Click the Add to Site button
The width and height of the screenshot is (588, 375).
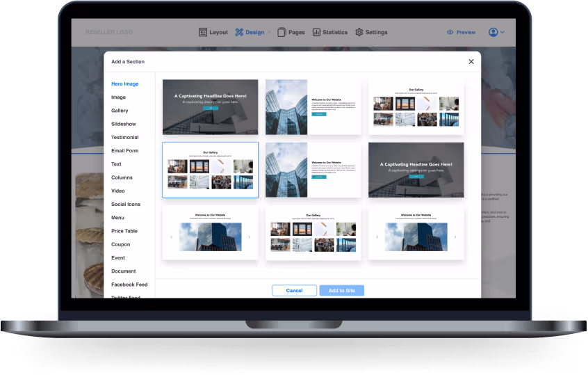coord(342,291)
